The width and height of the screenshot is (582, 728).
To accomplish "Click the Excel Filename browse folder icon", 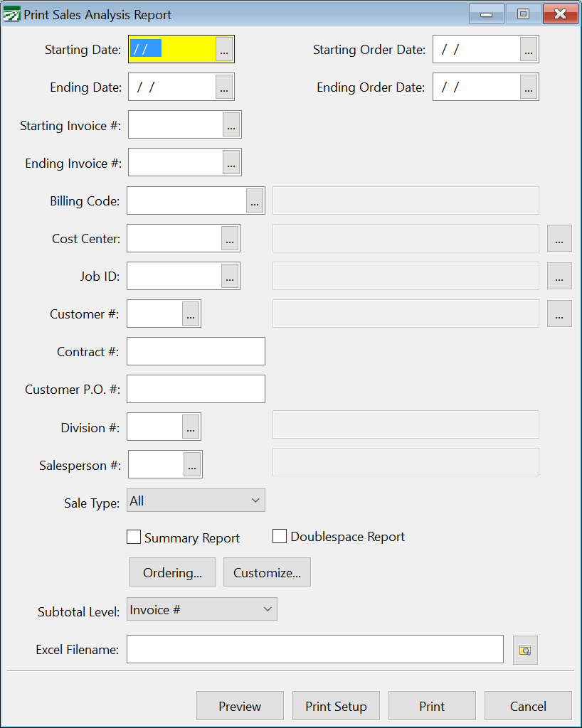I will (x=525, y=650).
